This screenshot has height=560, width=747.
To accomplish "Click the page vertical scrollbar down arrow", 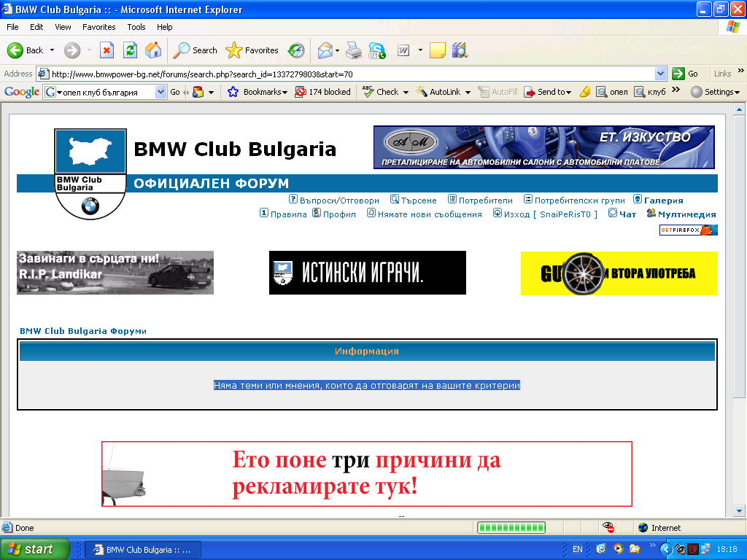I will 739,511.
